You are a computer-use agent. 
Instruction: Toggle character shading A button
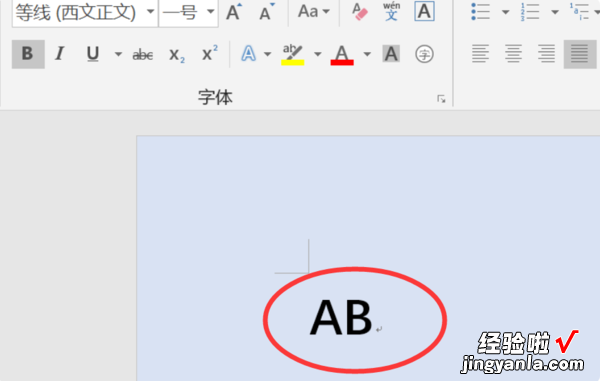391,54
